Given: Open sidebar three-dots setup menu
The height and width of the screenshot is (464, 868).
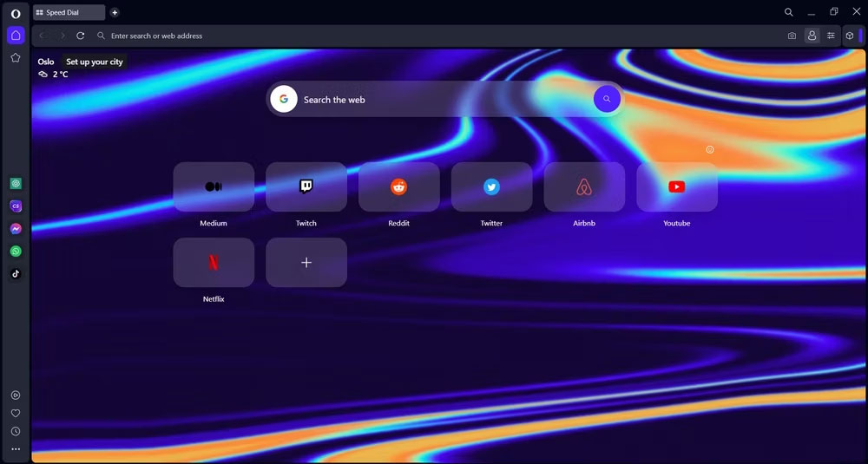Looking at the screenshot, I should 16,449.
